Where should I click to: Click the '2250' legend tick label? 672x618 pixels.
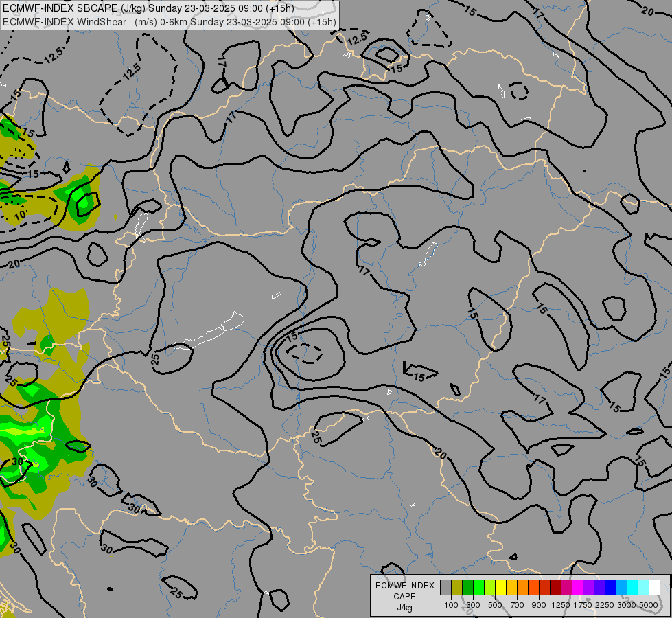click(x=605, y=605)
